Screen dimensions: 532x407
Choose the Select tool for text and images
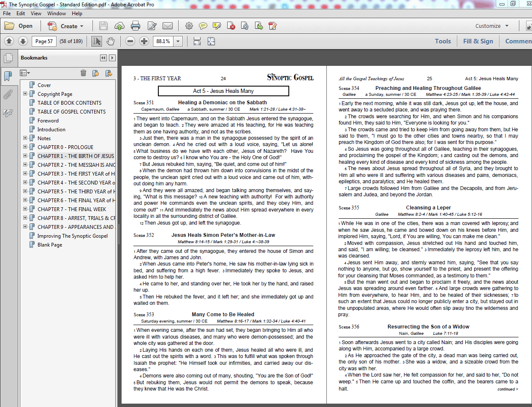point(97,41)
